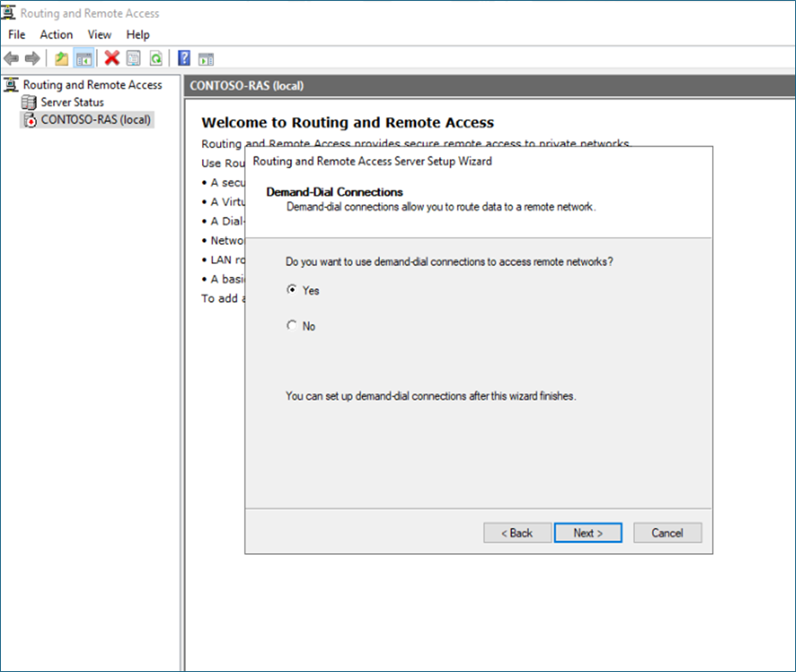
Task: Open the File menu
Action: click(17, 34)
